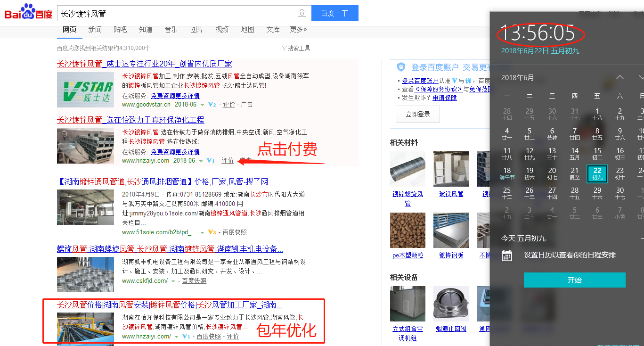
Task: Click the Baidu logo
Action: (28, 12)
